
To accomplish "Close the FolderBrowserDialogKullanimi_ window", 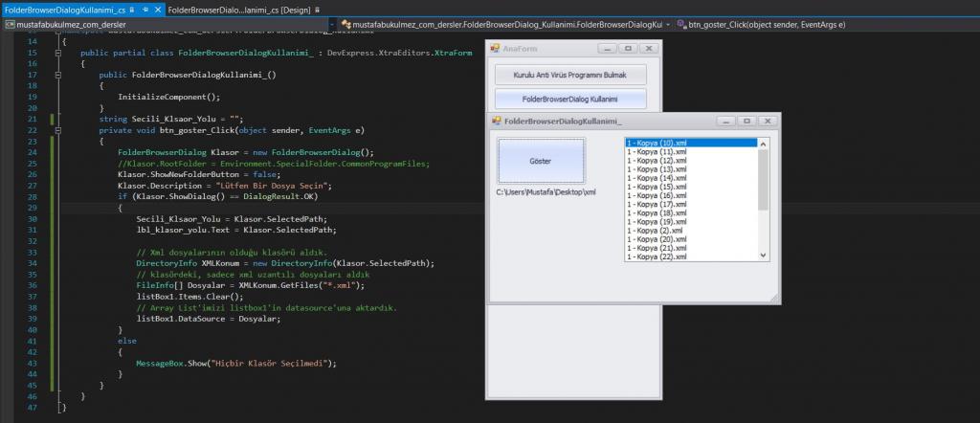I will (x=768, y=122).
